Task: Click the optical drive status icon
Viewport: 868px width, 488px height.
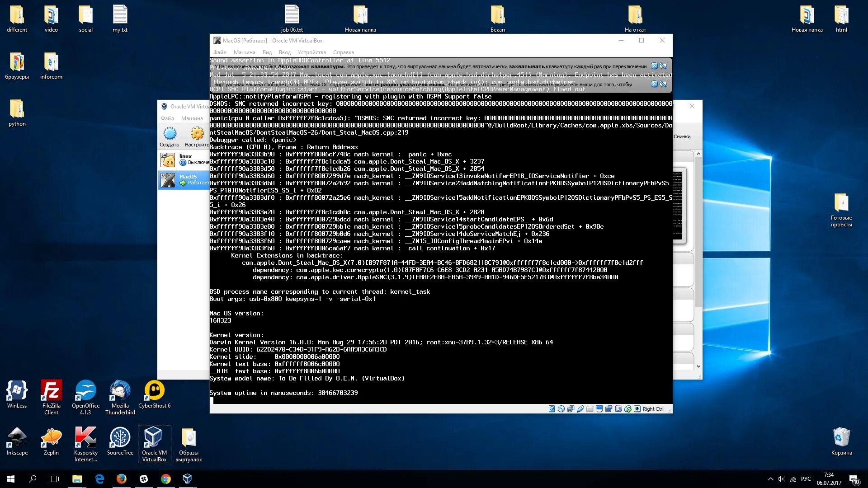Action: tap(561, 409)
